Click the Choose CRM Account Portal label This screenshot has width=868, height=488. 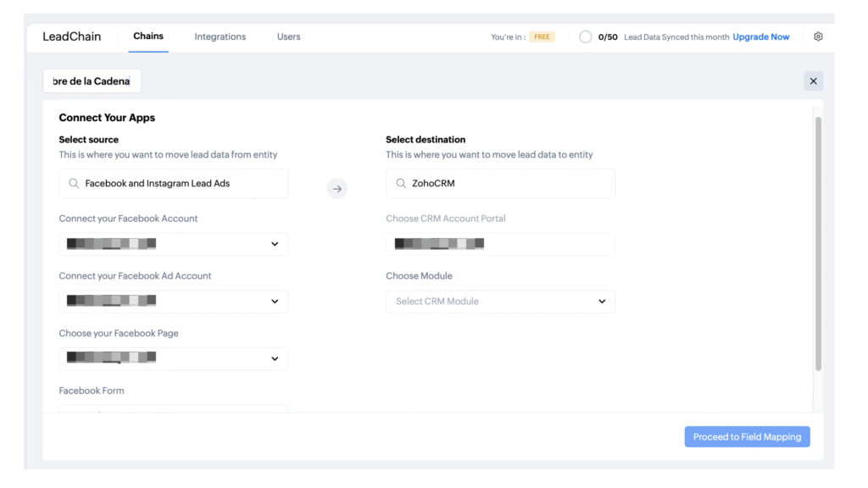tap(446, 219)
